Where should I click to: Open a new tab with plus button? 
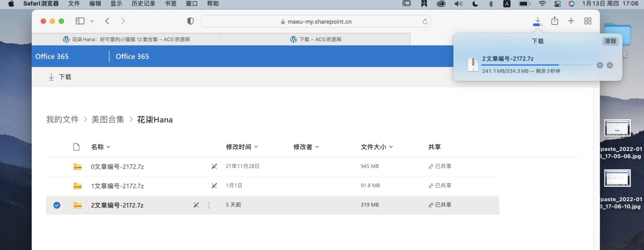pyautogui.click(x=571, y=21)
